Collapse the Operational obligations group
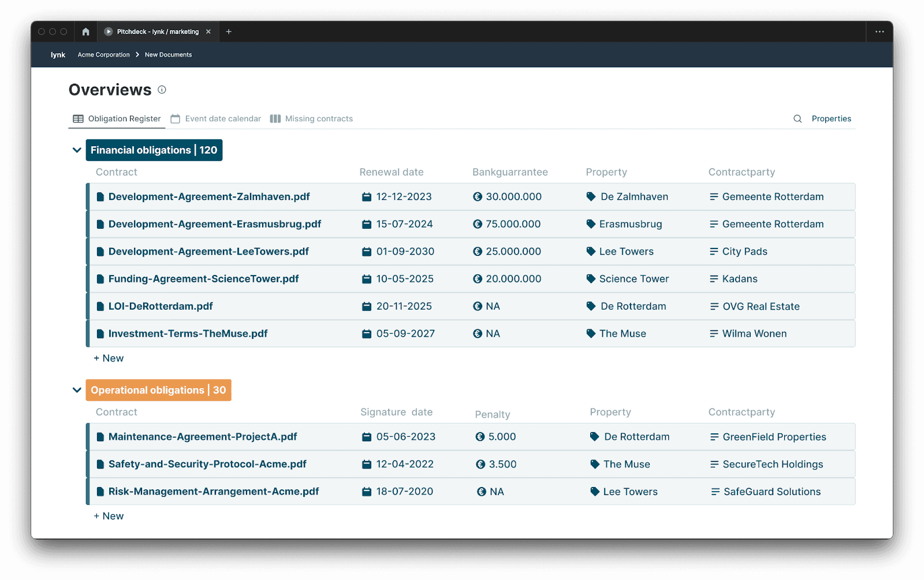 click(x=77, y=391)
